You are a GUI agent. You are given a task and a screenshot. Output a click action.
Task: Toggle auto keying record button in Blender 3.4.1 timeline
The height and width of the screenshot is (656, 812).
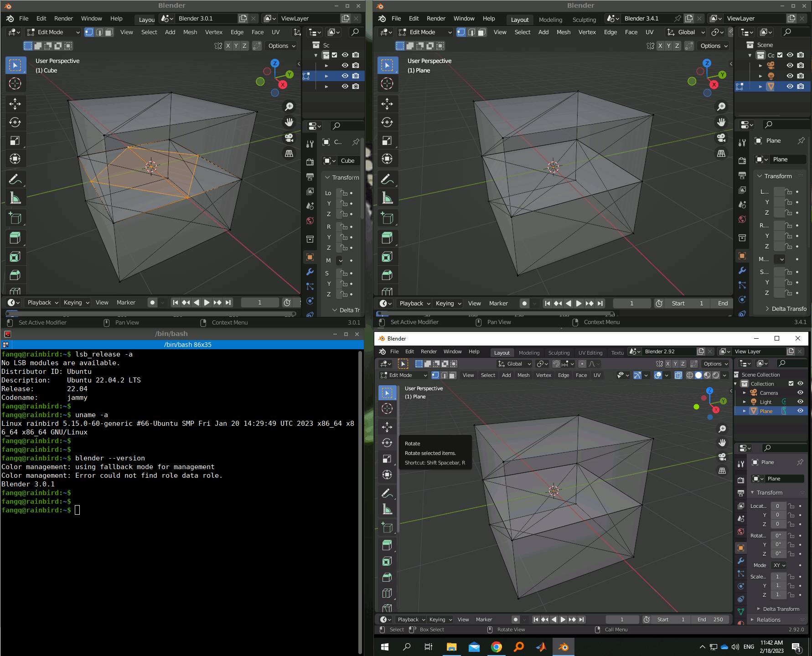pyautogui.click(x=524, y=304)
